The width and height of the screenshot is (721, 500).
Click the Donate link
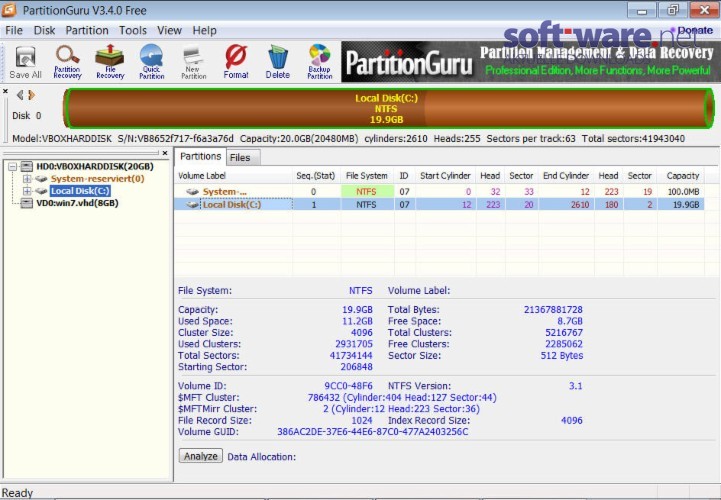[x=695, y=30]
